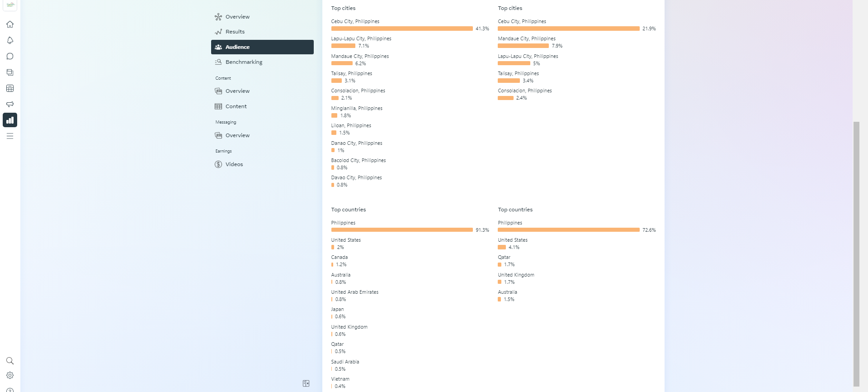
Task: Open the All tools hamburger icon
Action: (x=10, y=136)
